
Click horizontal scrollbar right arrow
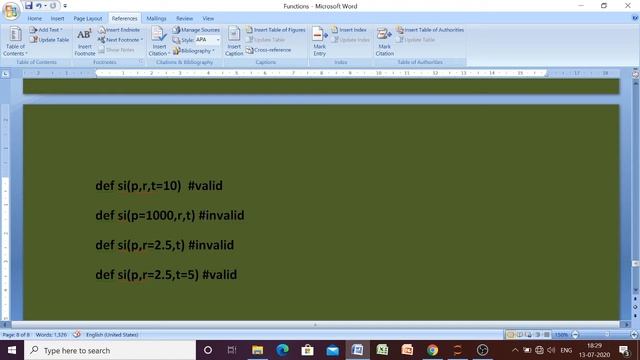(x=627, y=325)
